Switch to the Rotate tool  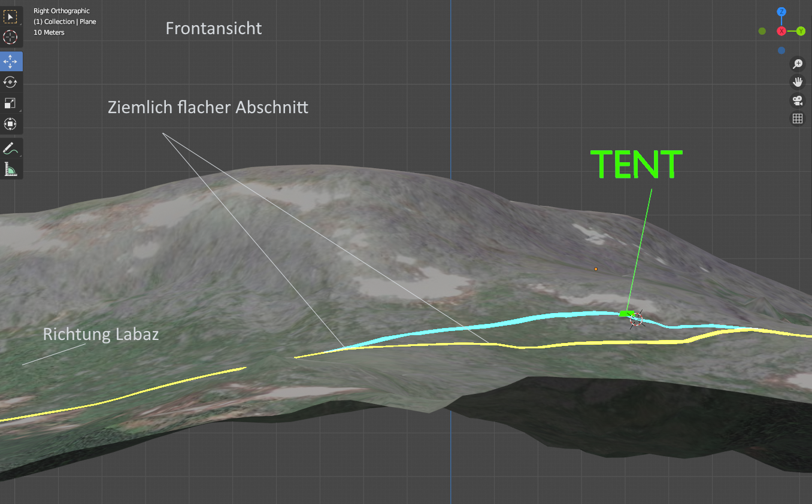click(x=11, y=82)
